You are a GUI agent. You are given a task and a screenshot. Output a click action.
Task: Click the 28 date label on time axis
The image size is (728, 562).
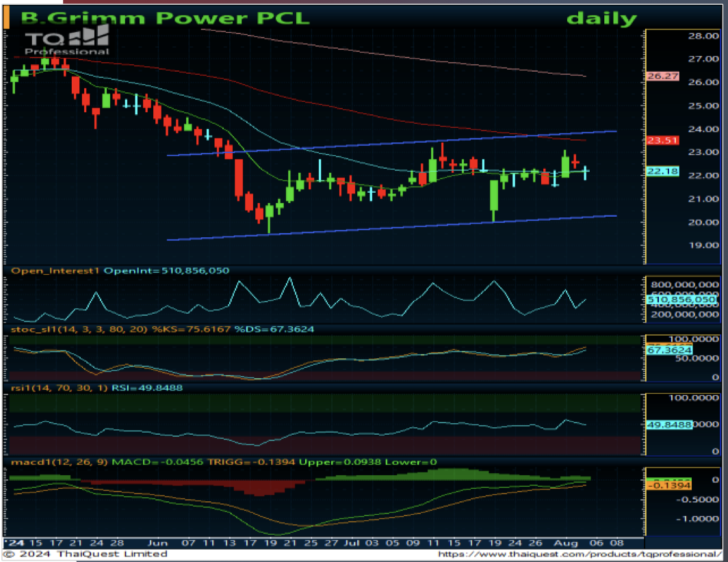coord(117,542)
